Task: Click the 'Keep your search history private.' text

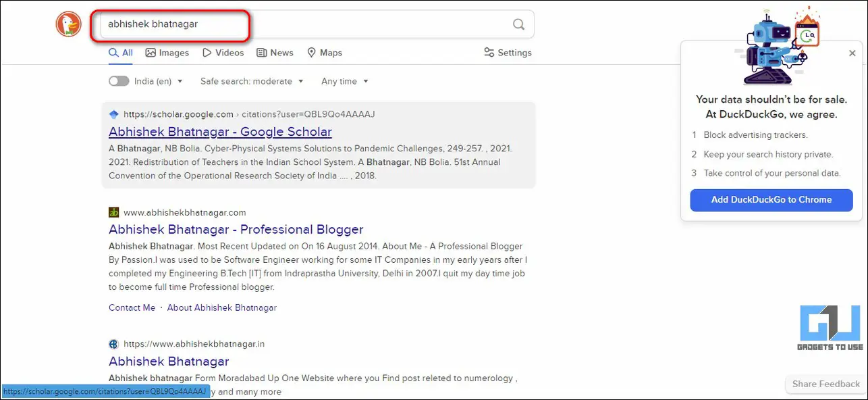Action: (768, 154)
